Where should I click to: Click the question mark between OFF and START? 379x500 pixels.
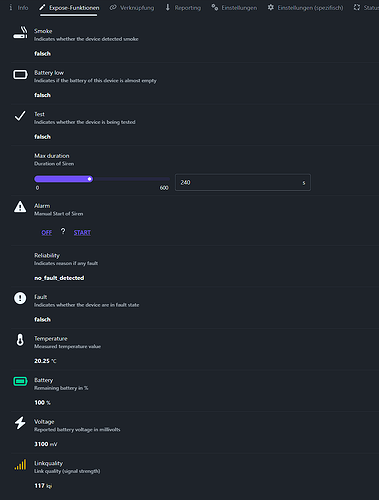click(63, 231)
